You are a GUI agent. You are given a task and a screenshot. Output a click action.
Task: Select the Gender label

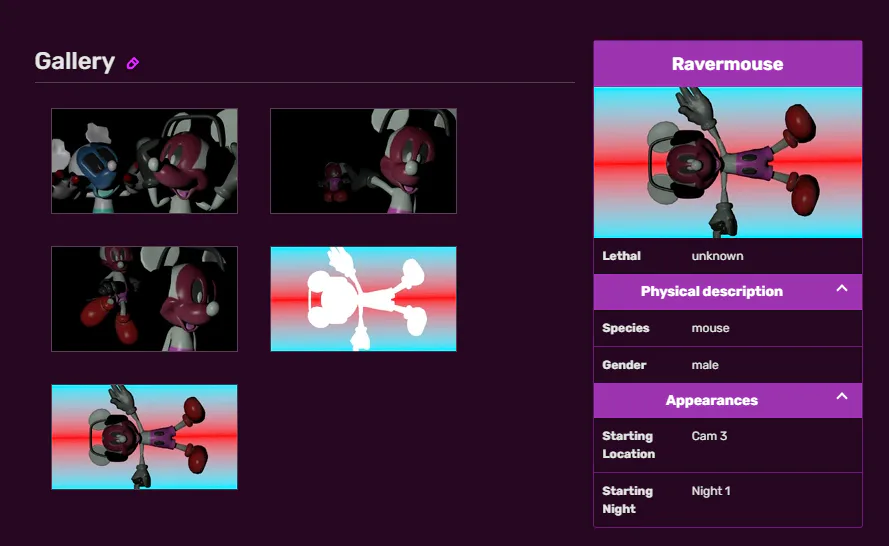point(624,365)
